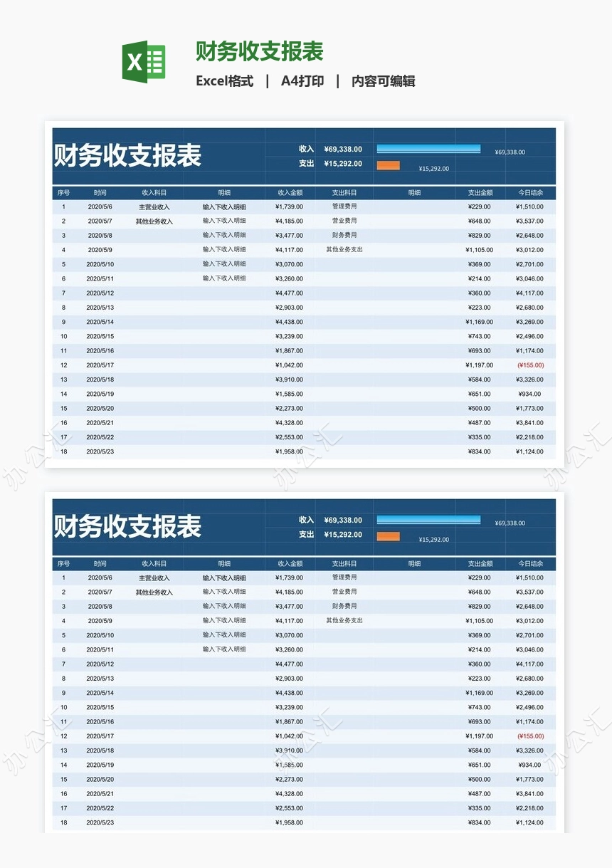This screenshot has height=868, width=612.
Task: Click the ¥69,338.00 label beside the blue bar
Action: pos(509,151)
